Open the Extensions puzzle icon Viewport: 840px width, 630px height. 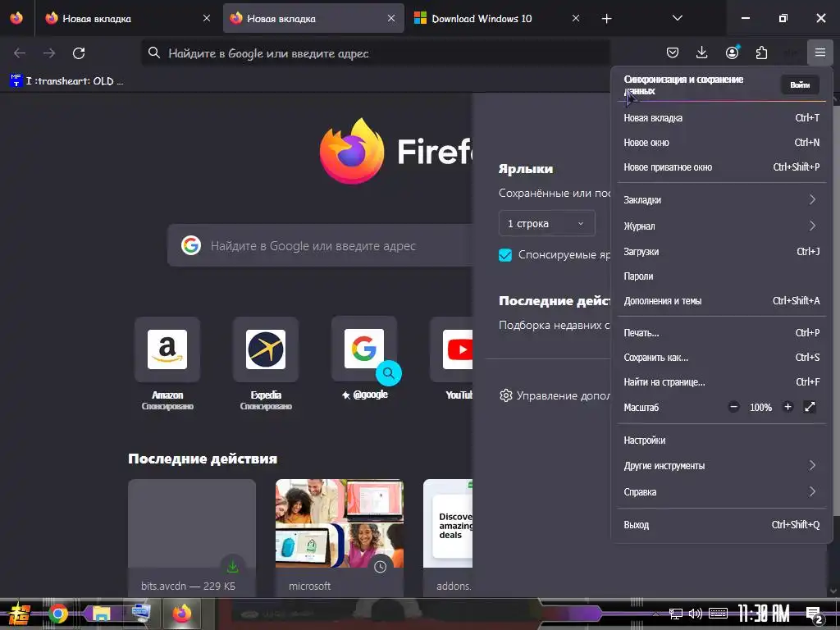pyautogui.click(x=761, y=52)
